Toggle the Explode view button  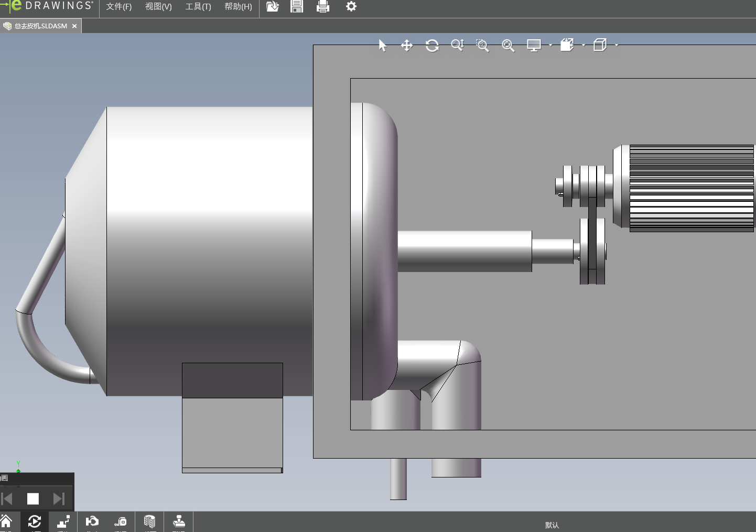(x=63, y=522)
